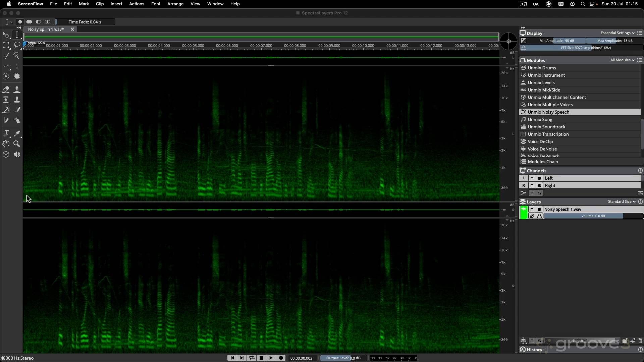The width and height of the screenshot is (644, 362).
Task: Activate the Magic Wand selection tool
Action: point(17,56)
